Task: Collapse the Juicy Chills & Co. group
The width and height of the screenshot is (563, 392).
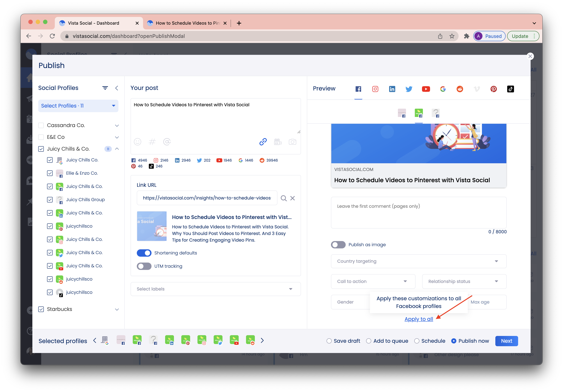Action: [x=117, y=149]
